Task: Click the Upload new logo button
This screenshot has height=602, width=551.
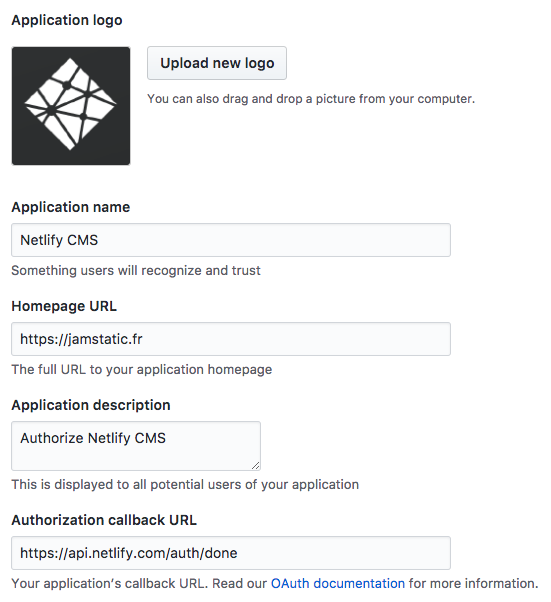Action: point(217,63)
